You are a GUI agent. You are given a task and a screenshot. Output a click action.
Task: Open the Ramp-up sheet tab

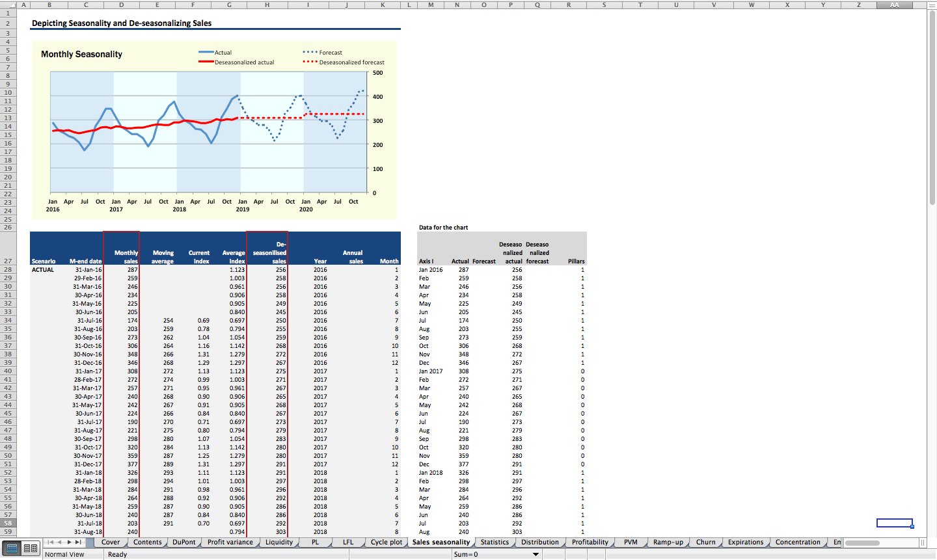[668, 542]
